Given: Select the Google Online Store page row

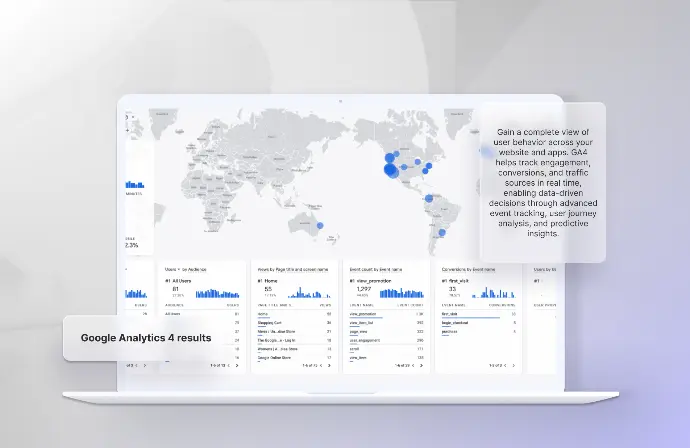Looking at the screenshot, I should pos(294,358).
